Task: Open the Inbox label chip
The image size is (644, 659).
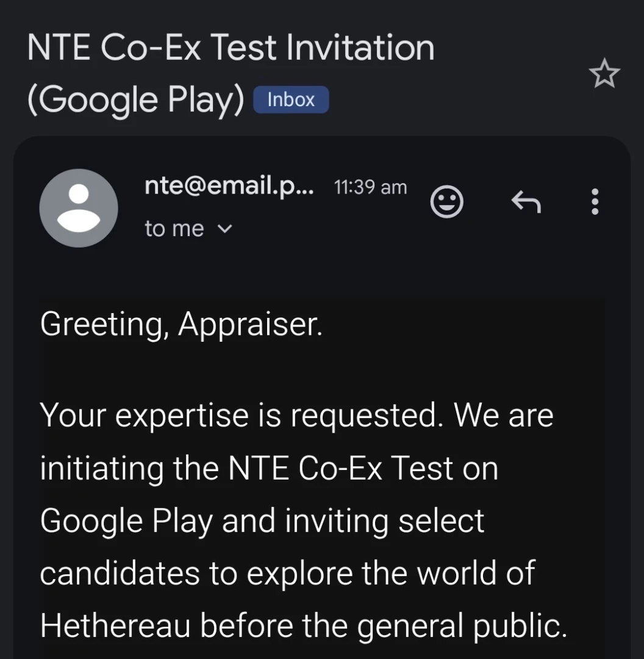Action: (291, 99)
